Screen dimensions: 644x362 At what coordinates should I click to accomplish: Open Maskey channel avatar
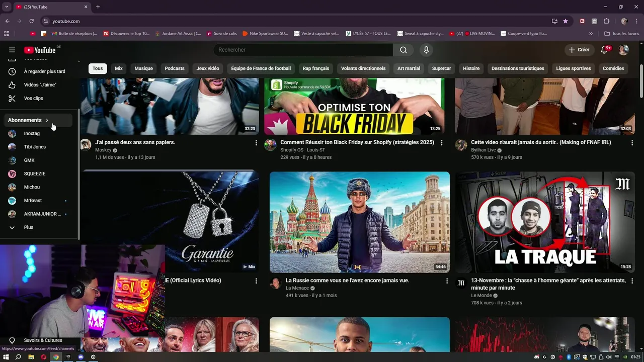(86, 145)
